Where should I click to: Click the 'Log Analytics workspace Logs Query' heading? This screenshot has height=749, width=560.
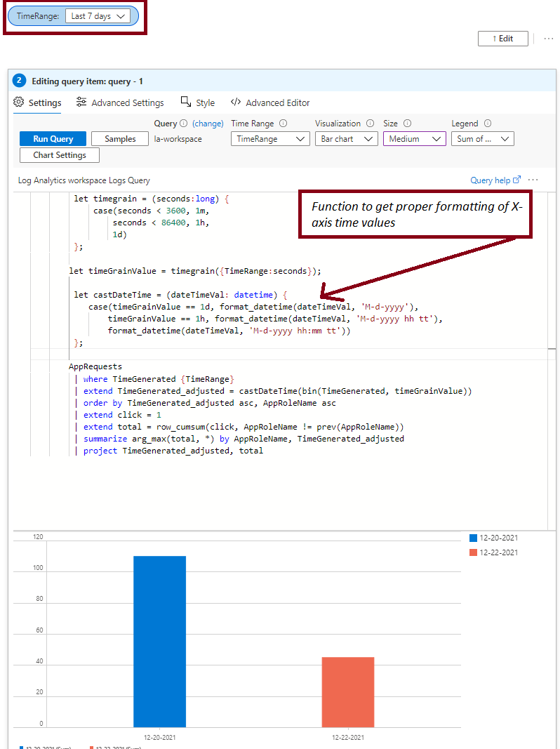[84, 180]
